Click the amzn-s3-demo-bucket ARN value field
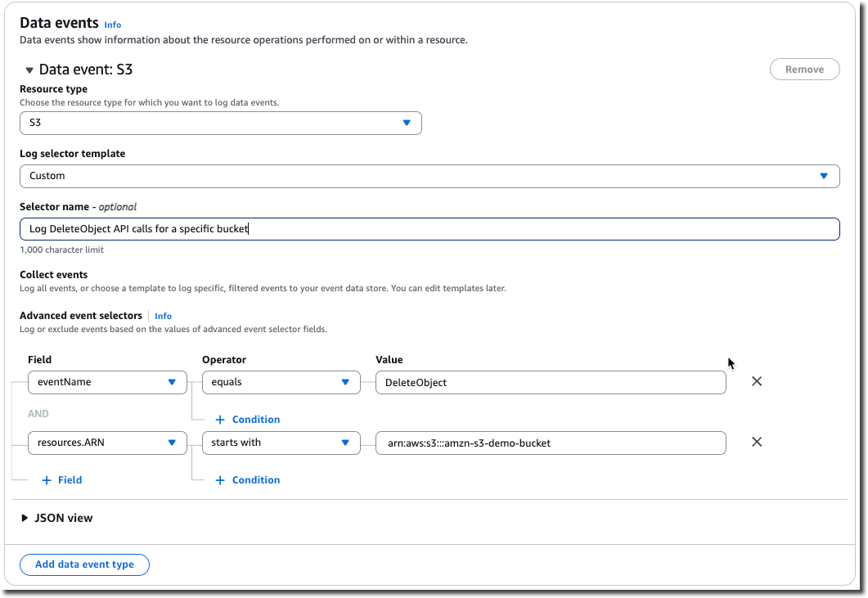The height and width of the screenshot is (598, 868). [551, 442]
